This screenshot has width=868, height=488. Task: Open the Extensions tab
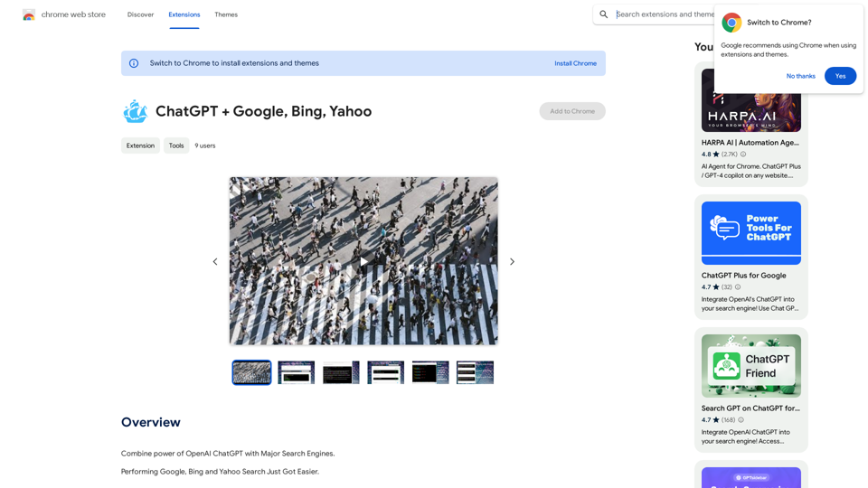pyautogui.click(x=184, y=14)
